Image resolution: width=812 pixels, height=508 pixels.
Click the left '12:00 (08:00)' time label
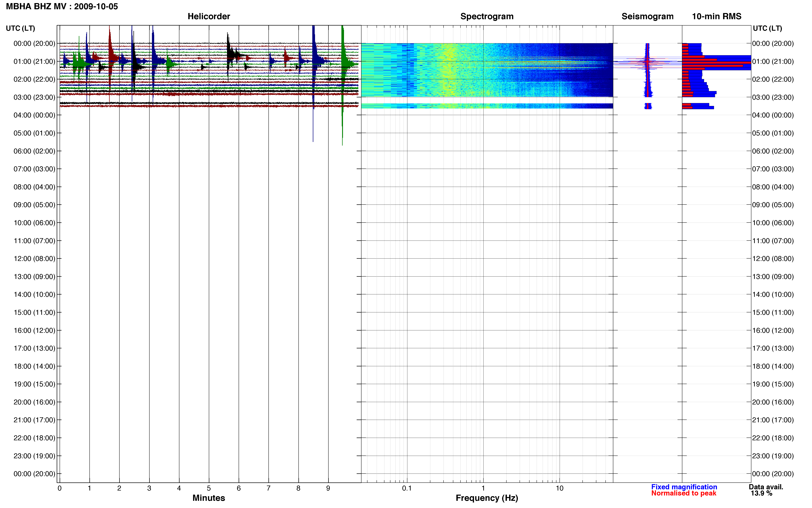pyautogui.click(x=34, y=259)
